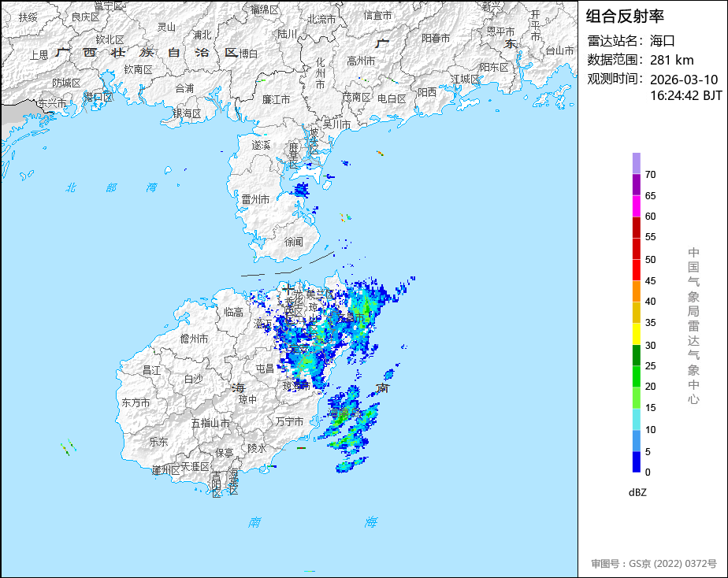Viewport: 728px width, 578px height.
Task: Click the 雷州市 label on the map
Action: coord(256,199)
